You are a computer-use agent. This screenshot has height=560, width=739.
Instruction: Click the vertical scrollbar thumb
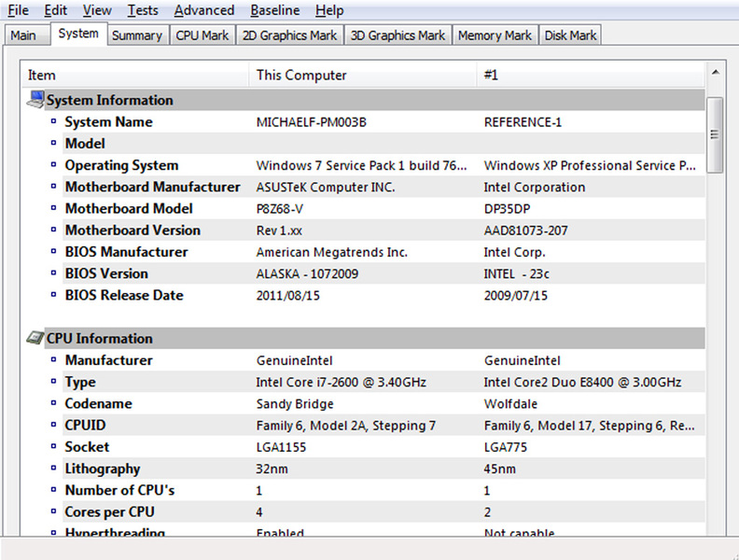715,134
